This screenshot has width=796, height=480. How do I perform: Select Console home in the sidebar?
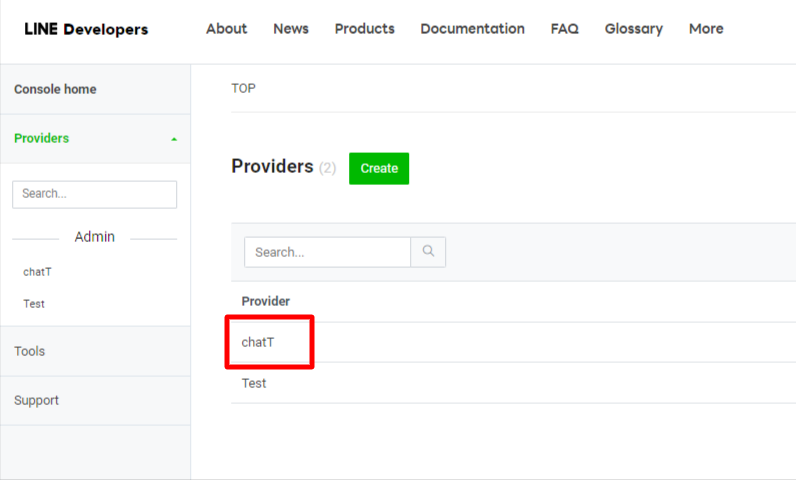pos(55,89)
